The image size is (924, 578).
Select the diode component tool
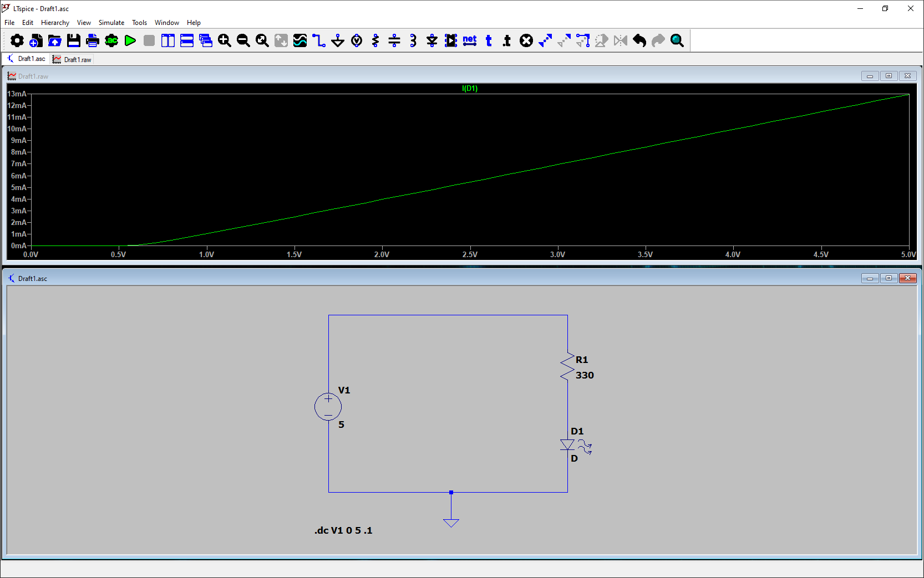pos(432,40)
